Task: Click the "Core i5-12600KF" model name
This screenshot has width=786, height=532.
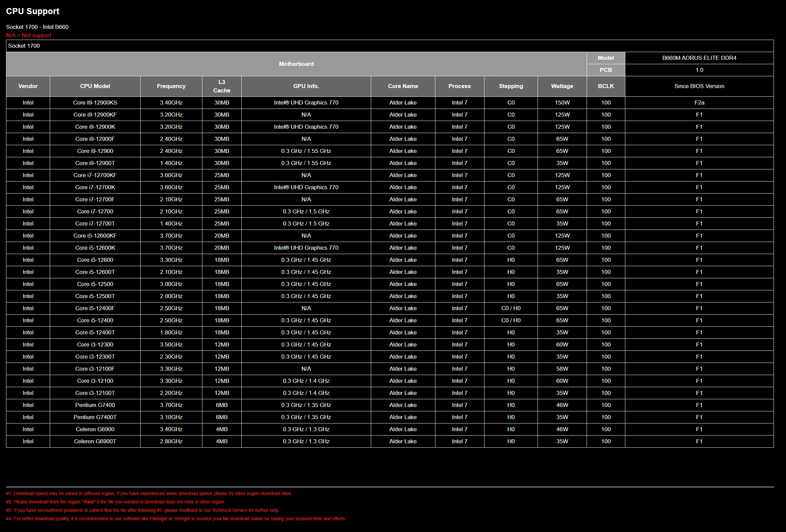Action: click(95, 236)
